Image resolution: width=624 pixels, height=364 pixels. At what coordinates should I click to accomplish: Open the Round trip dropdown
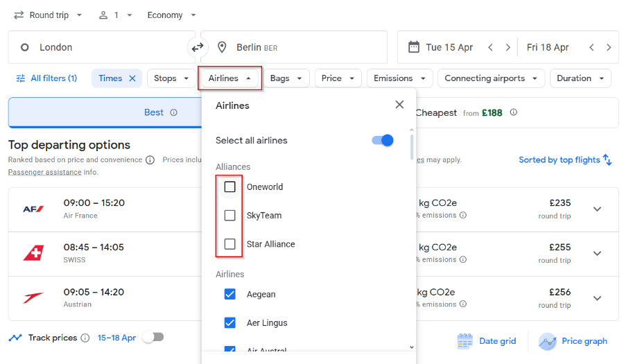tap(48, 15)
